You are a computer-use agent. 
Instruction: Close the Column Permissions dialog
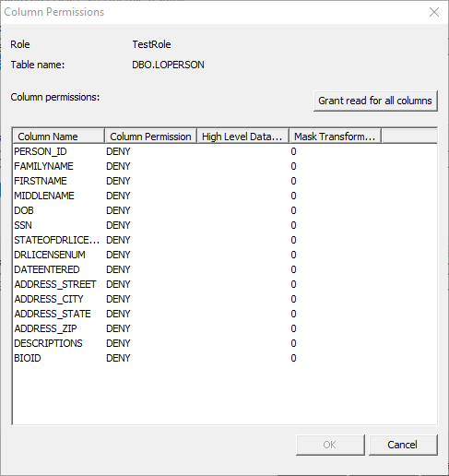[x=434, y=12]
